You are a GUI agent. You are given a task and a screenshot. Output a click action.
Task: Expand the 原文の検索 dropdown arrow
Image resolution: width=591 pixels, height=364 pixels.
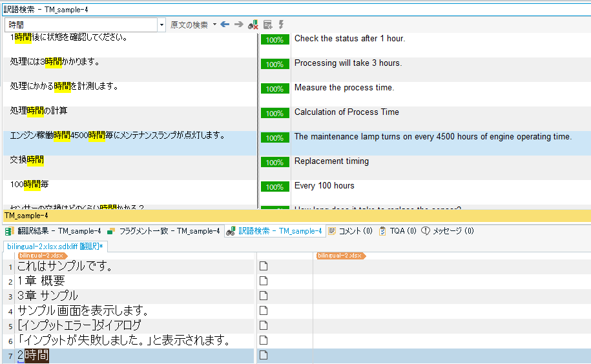(x=214, y=25)
